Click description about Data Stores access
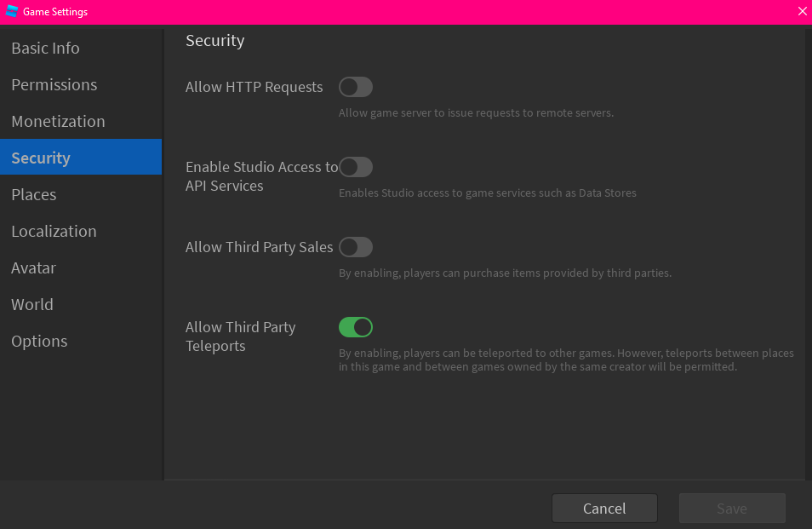Screen dimensions: 812x529 (488, 193)
